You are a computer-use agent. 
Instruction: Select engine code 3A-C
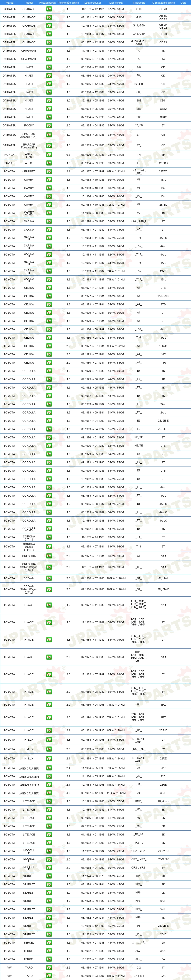coord(163,951)
